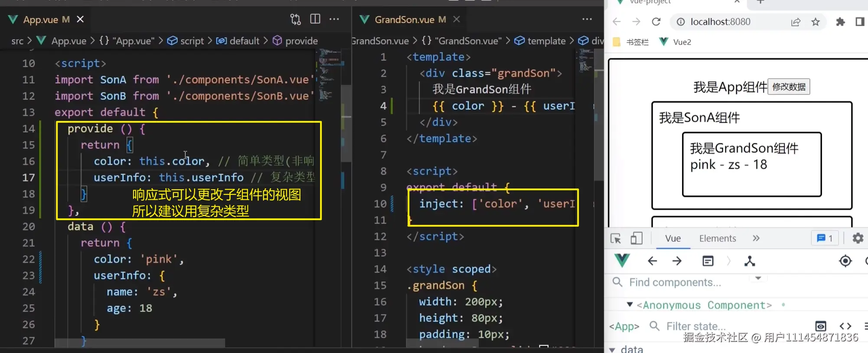Select the DevTools inspect element tool
This screenshot has width=868, height=353.
click(x=616, y=239)
